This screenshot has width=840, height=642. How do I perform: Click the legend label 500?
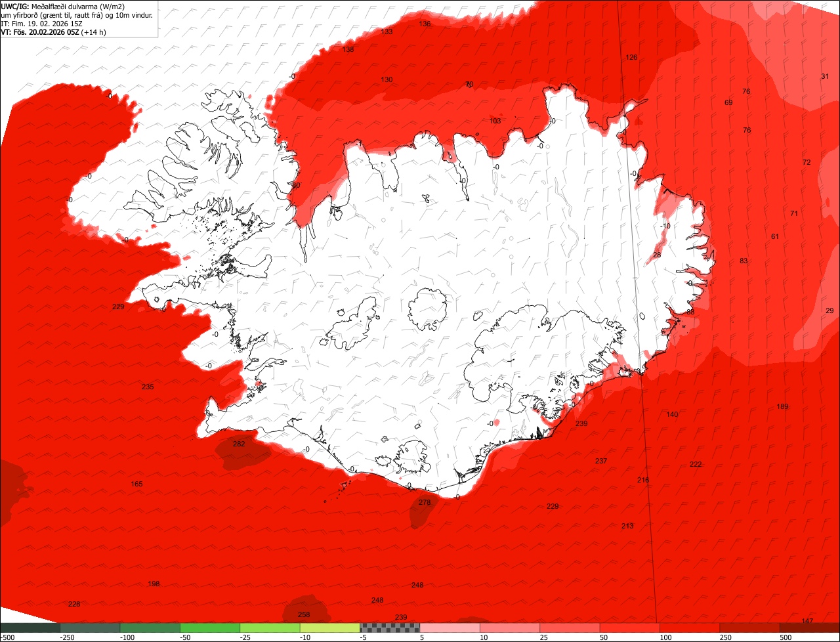click(x=787, y=637)
